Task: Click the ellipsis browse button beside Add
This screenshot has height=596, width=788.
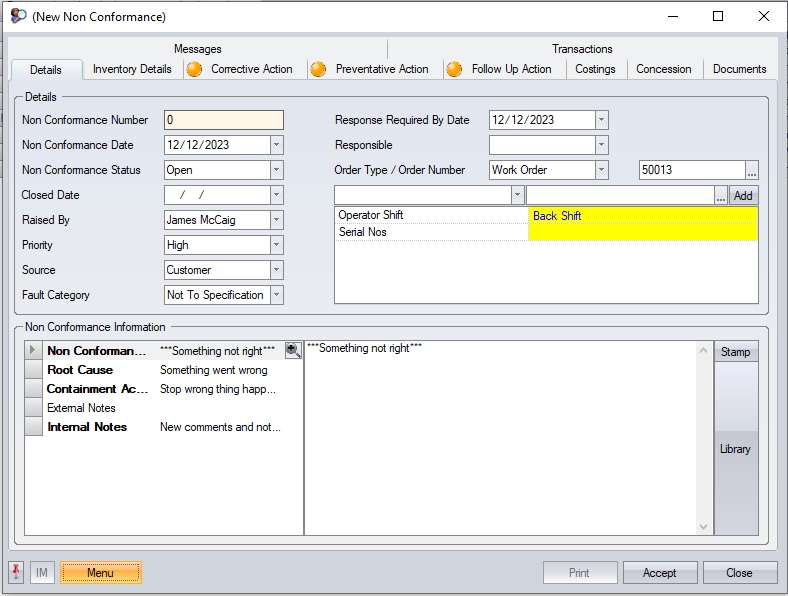Action: click(x=720, y=196)
